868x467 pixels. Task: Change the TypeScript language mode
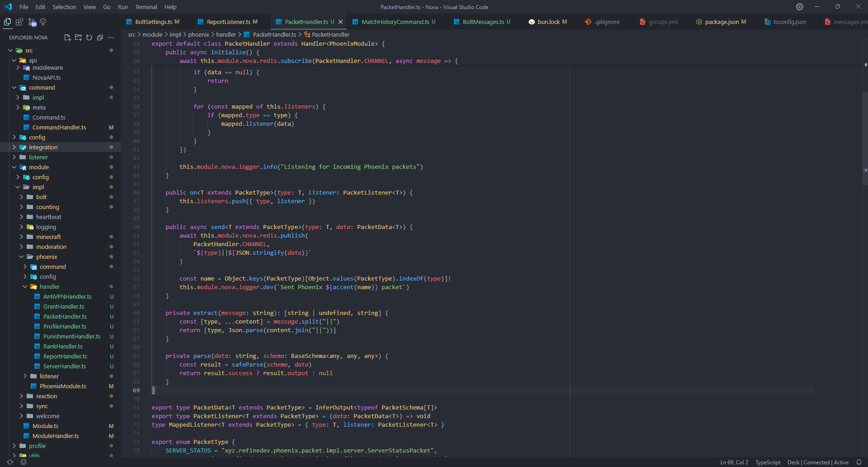point(768,462)
